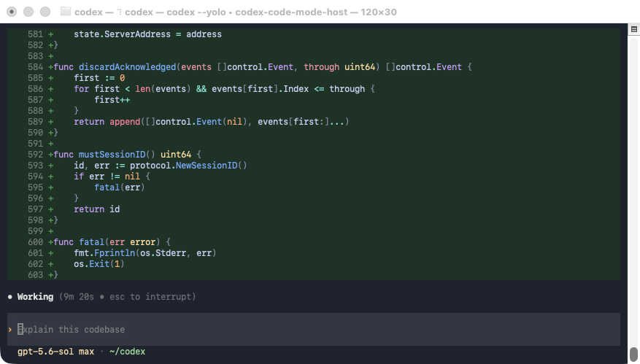The width and height of the screenshot is (640, 364).
Task: Click the scrollback marker icon at top right
Action: click(634, 29)
